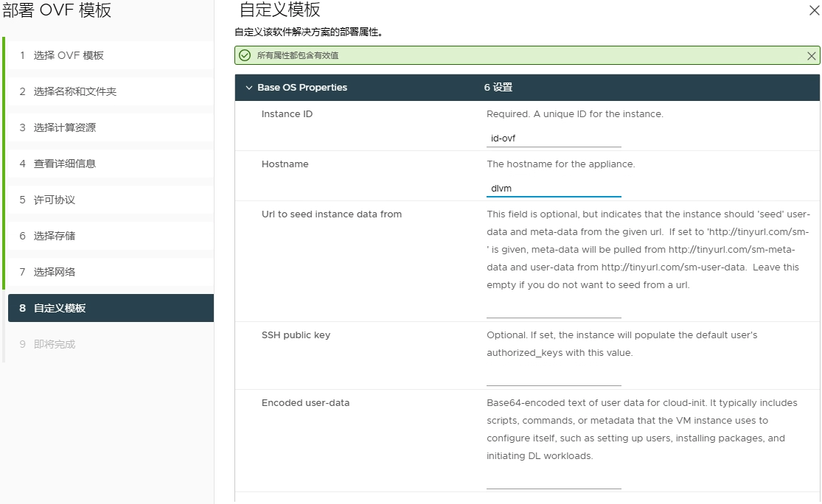Click the green checkmark success icon
Image resolution: width=822 pixels, height=504 pixels.
[x=245, y=56]
